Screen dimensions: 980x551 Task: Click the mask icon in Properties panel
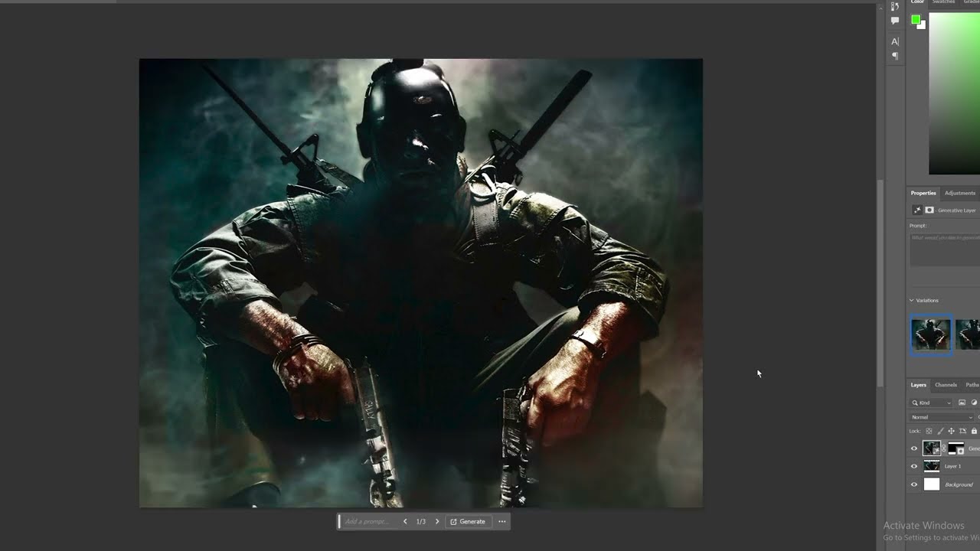tap(929, 210)
